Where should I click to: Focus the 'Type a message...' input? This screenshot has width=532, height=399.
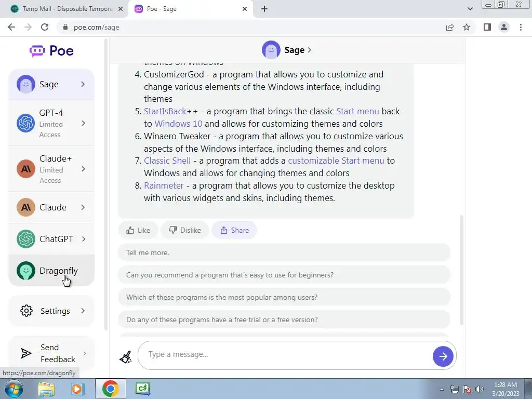coord(285,354)
